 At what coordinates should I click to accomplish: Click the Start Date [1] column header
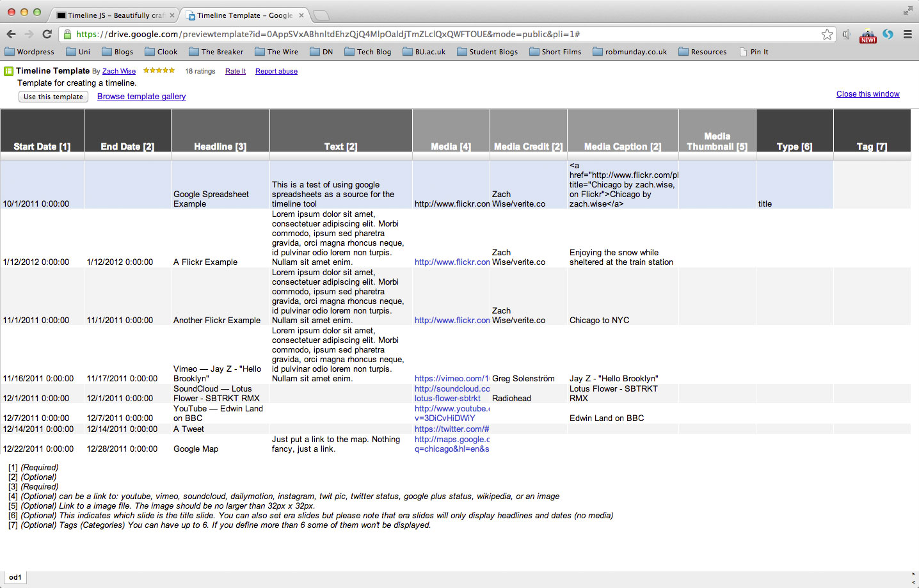42,131
